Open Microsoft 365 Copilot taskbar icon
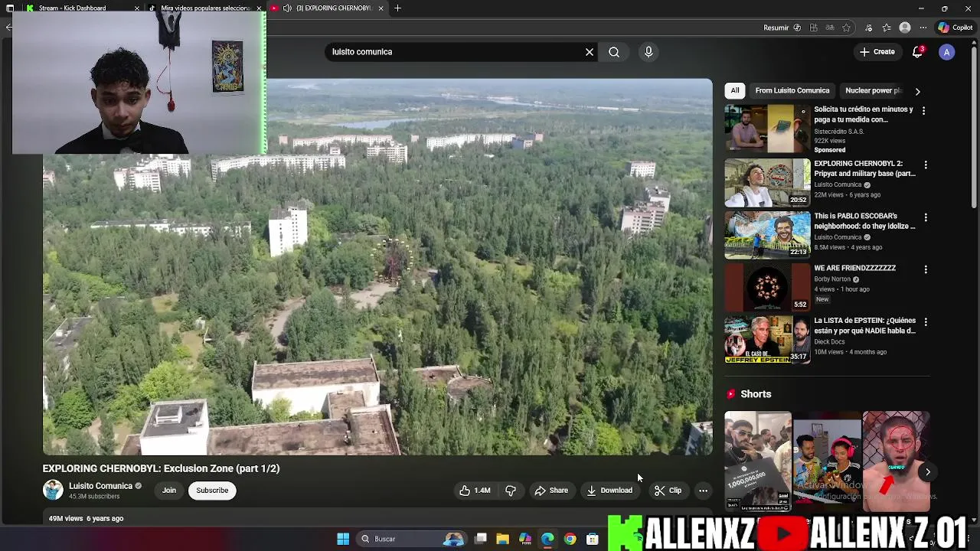 tap(525, 539)
